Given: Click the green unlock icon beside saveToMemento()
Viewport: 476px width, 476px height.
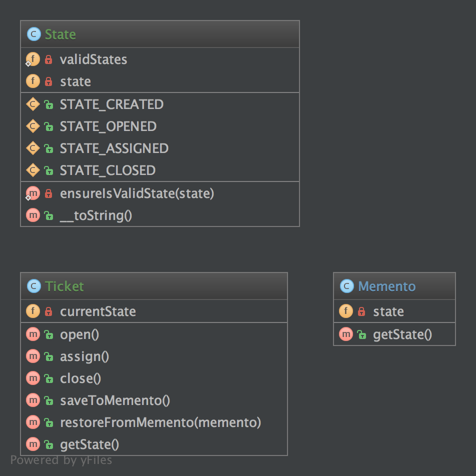Looking at the screenshot, I should 48,400.
